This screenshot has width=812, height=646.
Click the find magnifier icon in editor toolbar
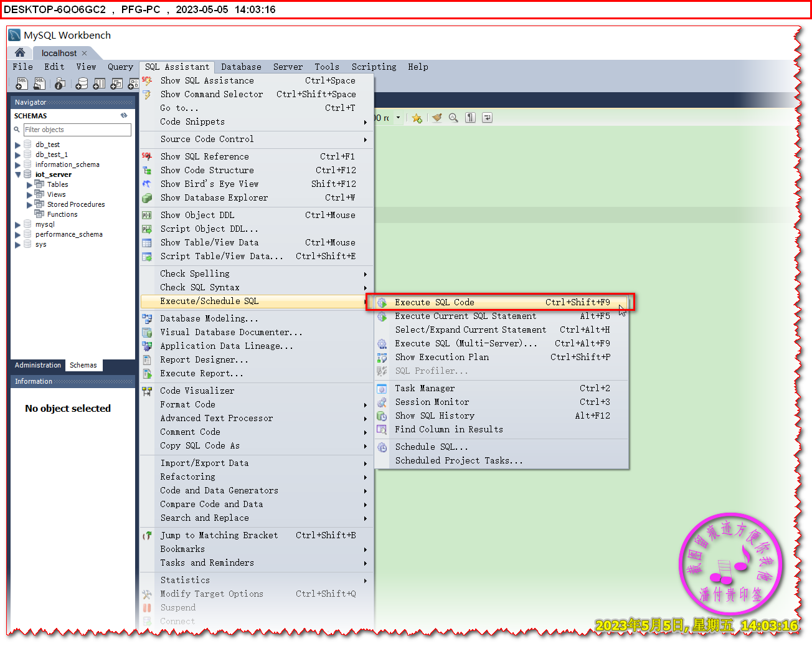tap(453, 118)
